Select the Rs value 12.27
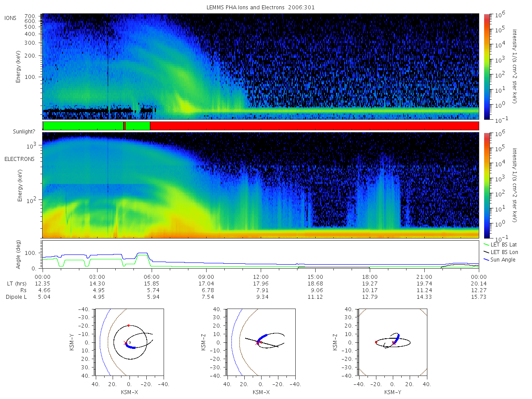The width and height of the screenshot is (532, 399). [479, 290]
